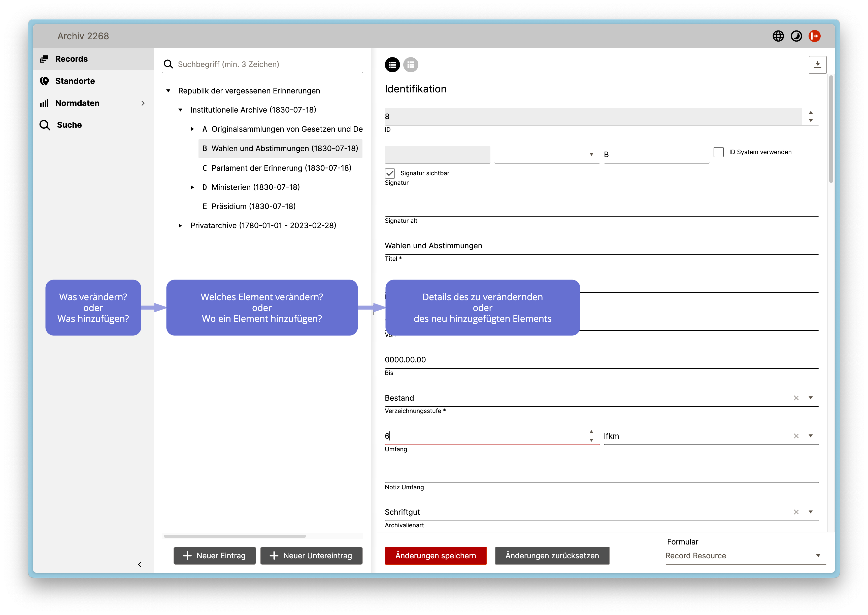Select the language globe icon
The height and width of the screenshot is (615, 868).
coord(779,36)
